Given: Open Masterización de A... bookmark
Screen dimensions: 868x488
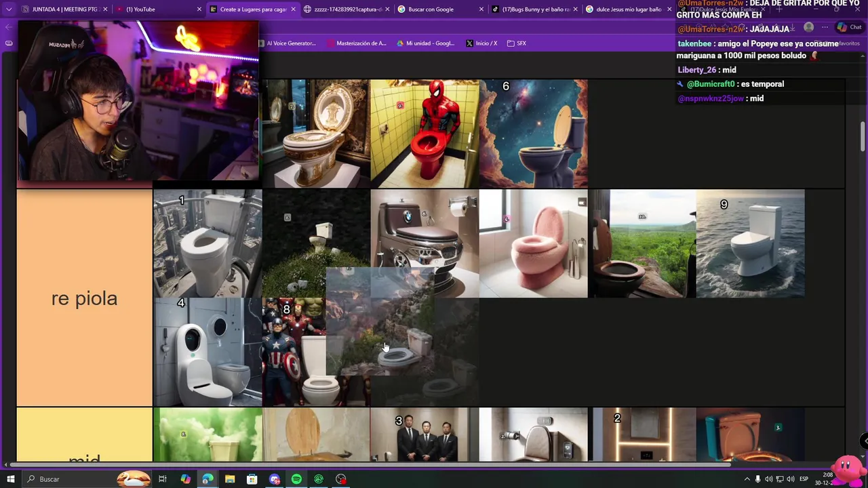Looking at the screenshot, I should coord(357,43).
